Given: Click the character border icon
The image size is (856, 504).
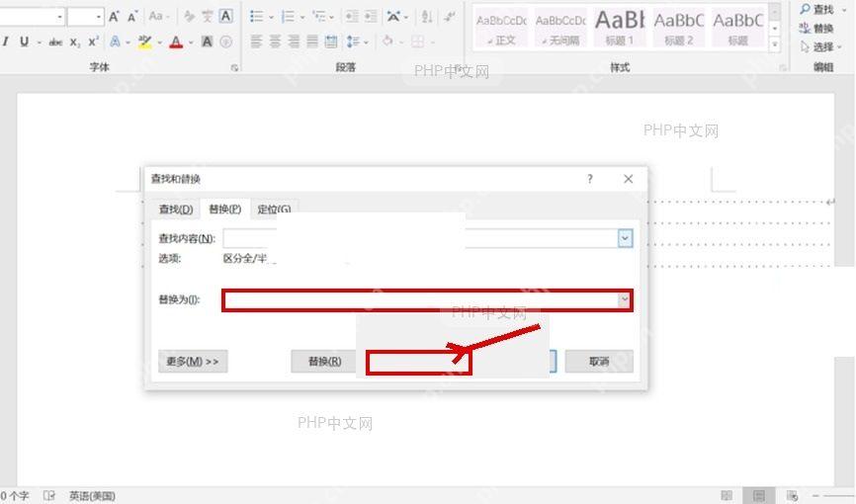Looking at the screenshot, I should 225,17.
